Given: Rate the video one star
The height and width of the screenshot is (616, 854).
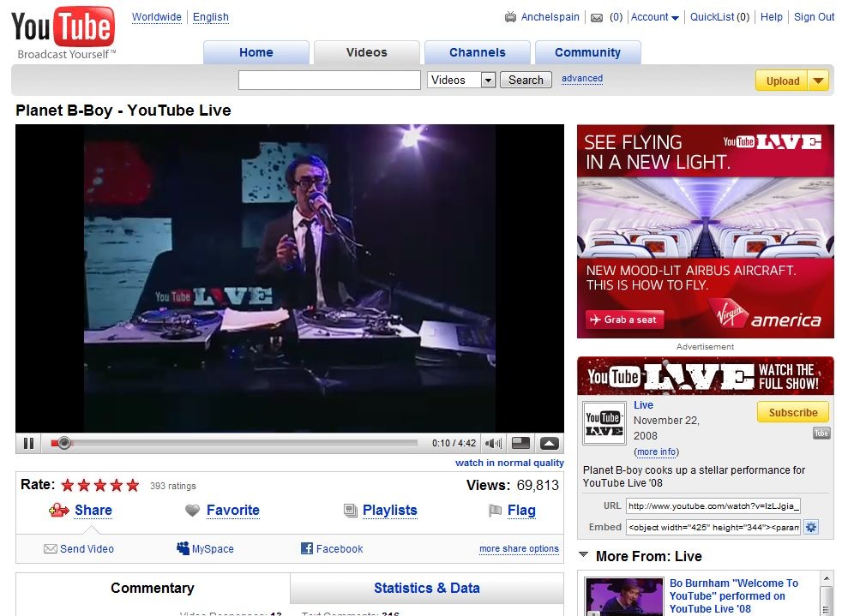Looking at the screenshot, I should [x=68, y=485].
